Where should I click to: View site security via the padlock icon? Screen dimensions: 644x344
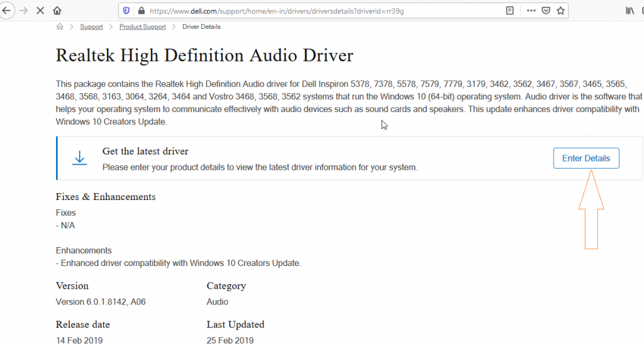tap(142, 11)
